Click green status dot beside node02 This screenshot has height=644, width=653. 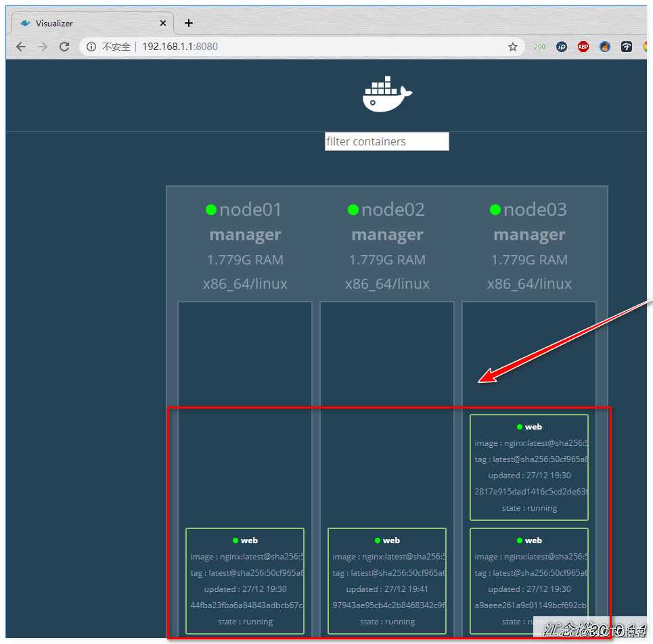(353, 210)
